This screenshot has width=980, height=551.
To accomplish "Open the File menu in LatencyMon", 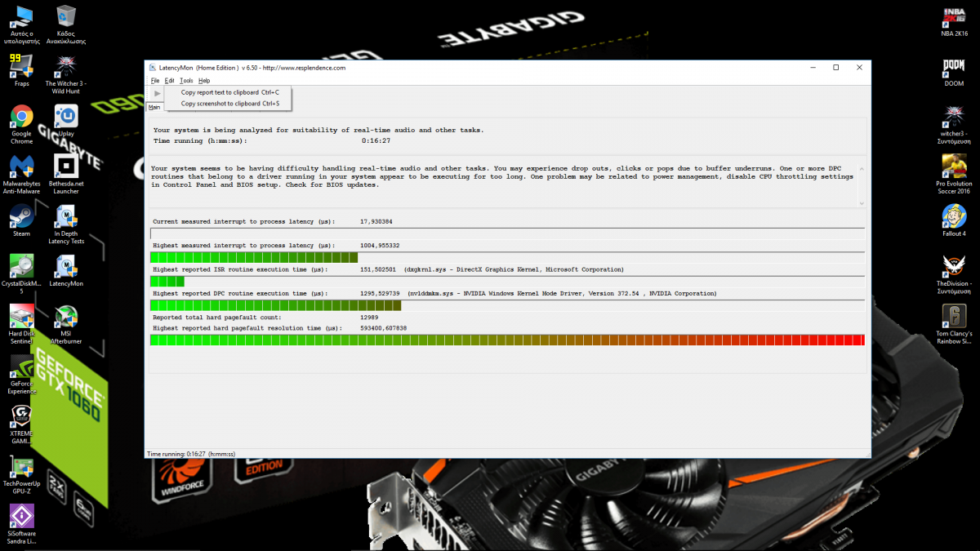I will tap(155, 81).
